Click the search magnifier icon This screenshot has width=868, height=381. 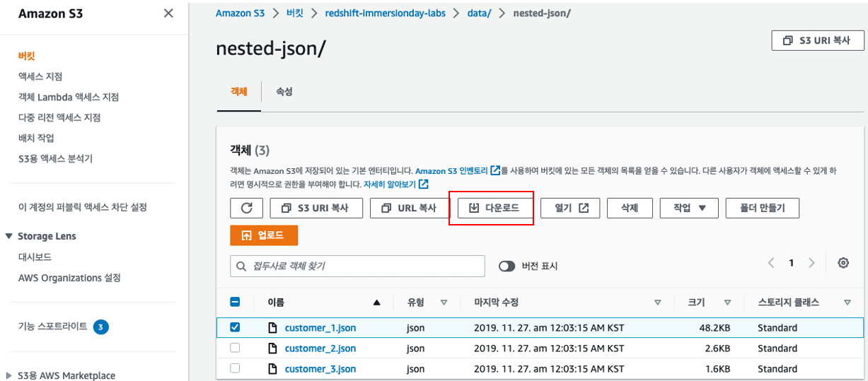tap(242, 266)
